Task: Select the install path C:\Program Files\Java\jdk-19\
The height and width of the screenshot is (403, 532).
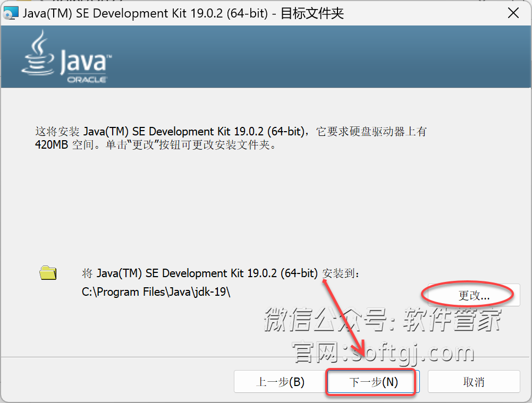Action: (x=156, y=292)
